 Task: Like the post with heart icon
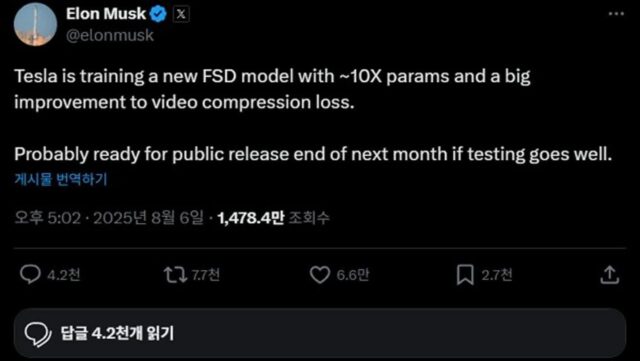[320, 275]
